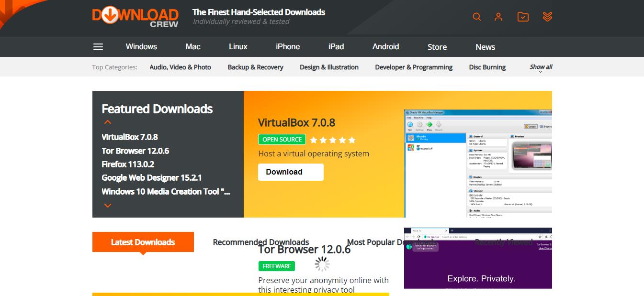Viewport: 644px width, 296px height.
Task: Go to the Download Crew logo home
Action: pos(135,18)
